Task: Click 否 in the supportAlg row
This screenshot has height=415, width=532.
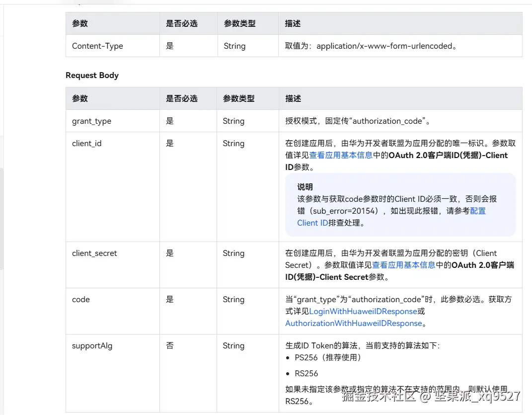Action: tap(170, 346)
